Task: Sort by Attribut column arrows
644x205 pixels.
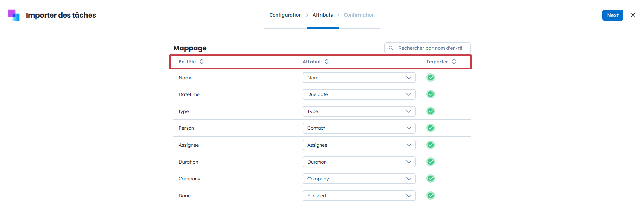Action: pos(327,62)
